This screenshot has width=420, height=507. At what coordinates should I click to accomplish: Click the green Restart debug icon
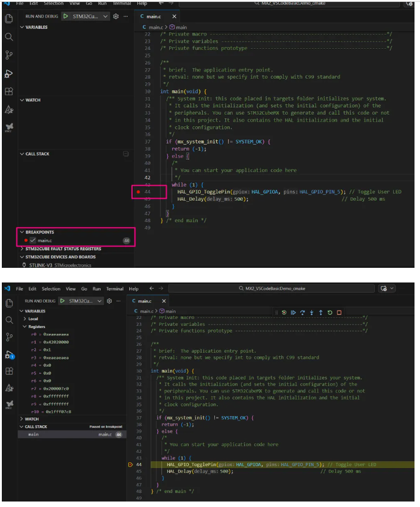point(330,312)
